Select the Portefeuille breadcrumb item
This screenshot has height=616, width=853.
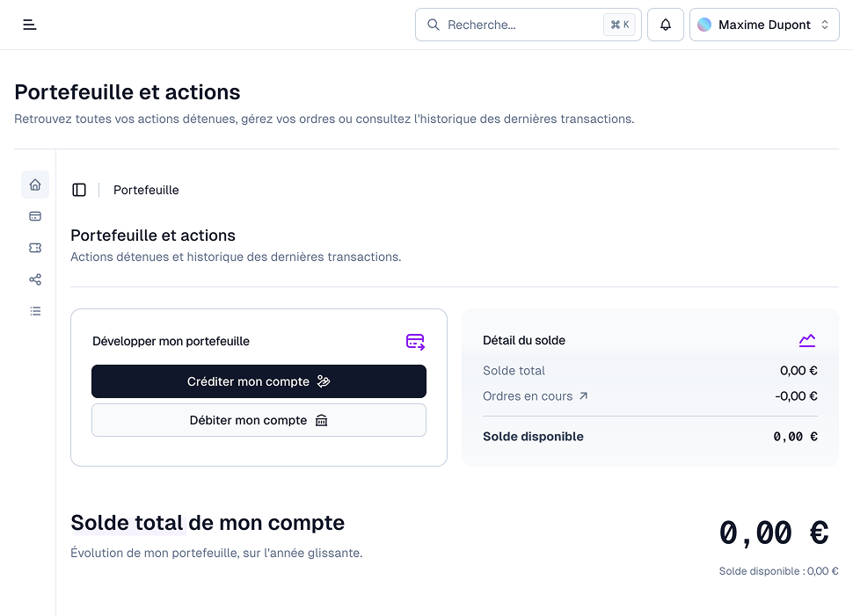coord(146,190)
